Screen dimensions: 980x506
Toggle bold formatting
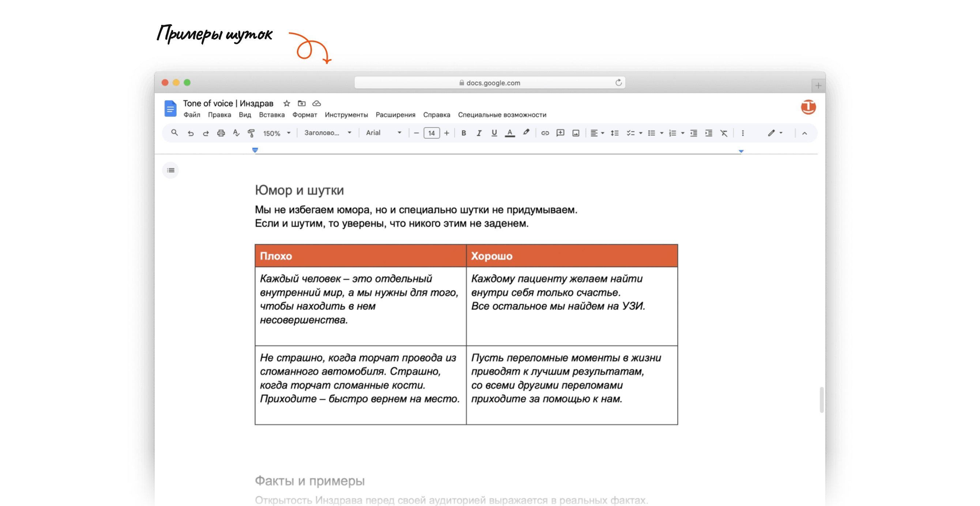pos(463,133)
